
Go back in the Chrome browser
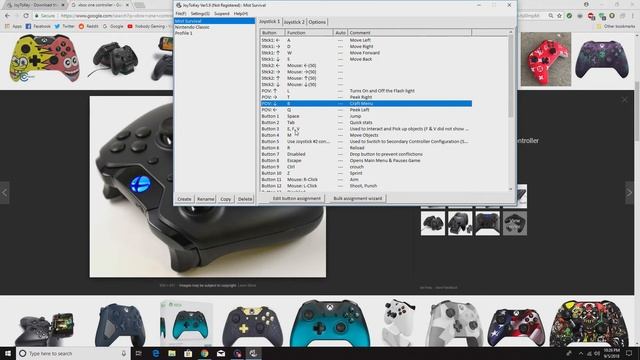(x=7, y=16)
